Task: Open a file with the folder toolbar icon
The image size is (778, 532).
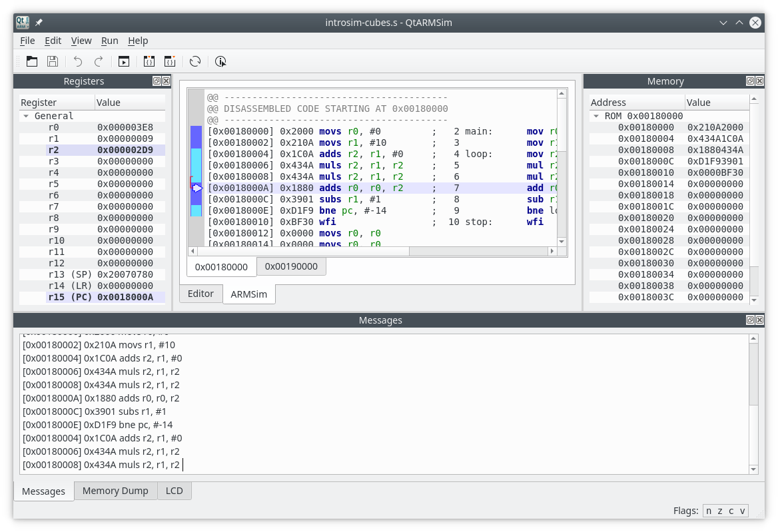Action: (32, 61)
